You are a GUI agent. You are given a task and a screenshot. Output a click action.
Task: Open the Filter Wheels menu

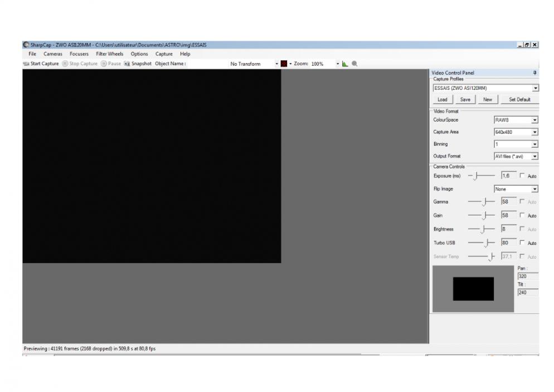point(110,54)
